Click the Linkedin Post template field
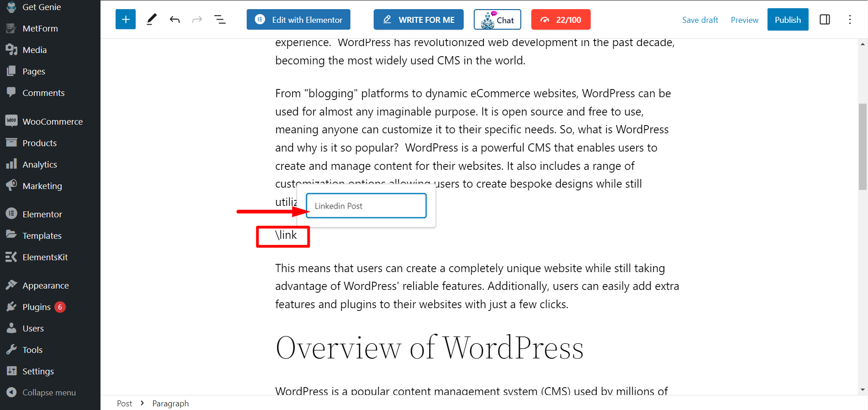This screenshot has width=868, height=410. point(366,205)
